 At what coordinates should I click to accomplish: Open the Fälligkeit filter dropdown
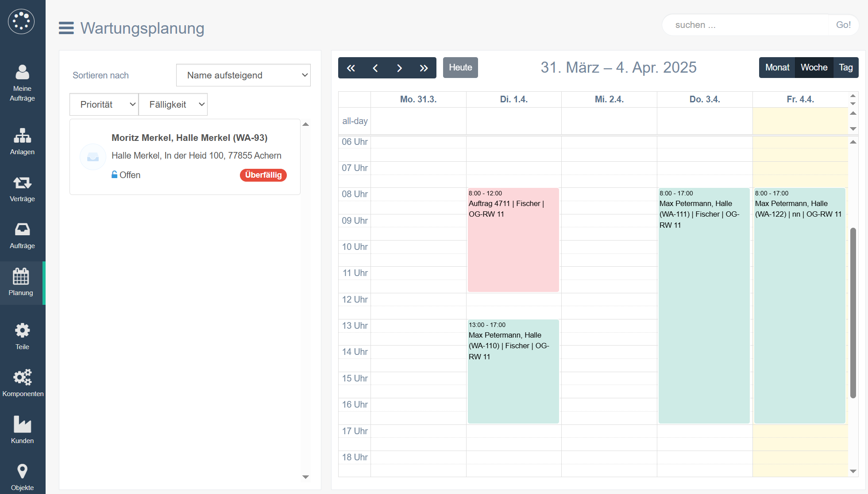pyautogui.click(x=173, y=105)
